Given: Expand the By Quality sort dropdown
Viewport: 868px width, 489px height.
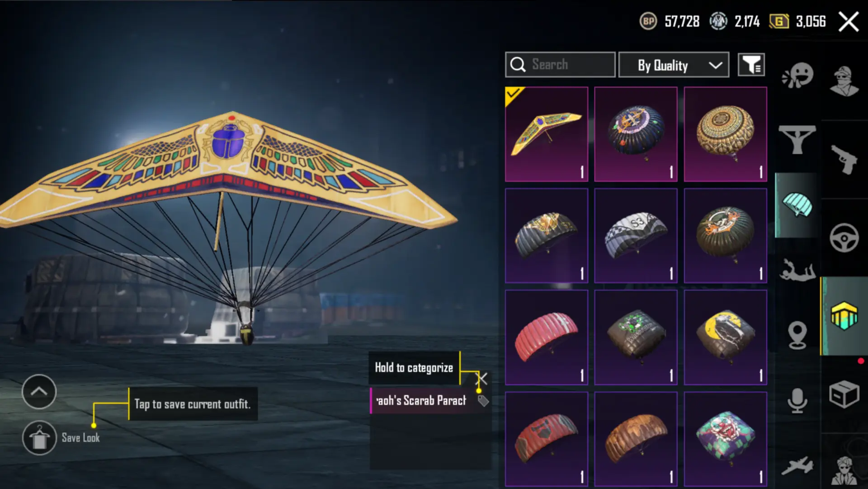Looking at the screenshot, I should click(674, 65).
